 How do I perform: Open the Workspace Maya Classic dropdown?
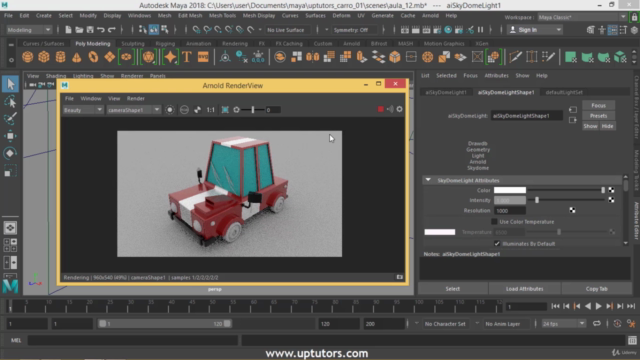(582, 17)
